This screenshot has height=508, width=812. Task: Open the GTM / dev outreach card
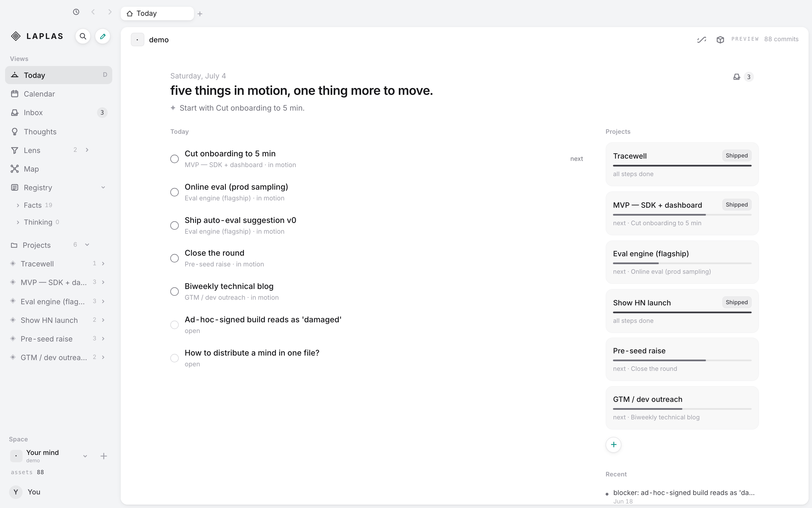click(682, 408)
